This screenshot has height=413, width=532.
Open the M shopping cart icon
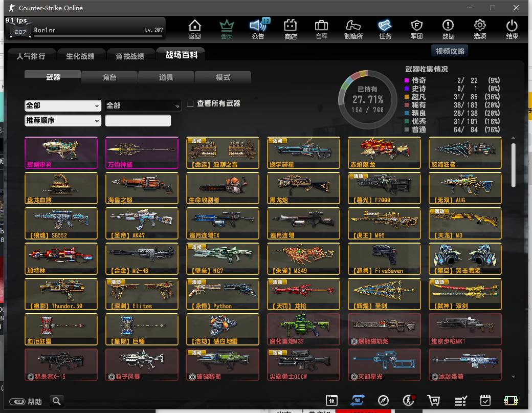pos(434,400)
